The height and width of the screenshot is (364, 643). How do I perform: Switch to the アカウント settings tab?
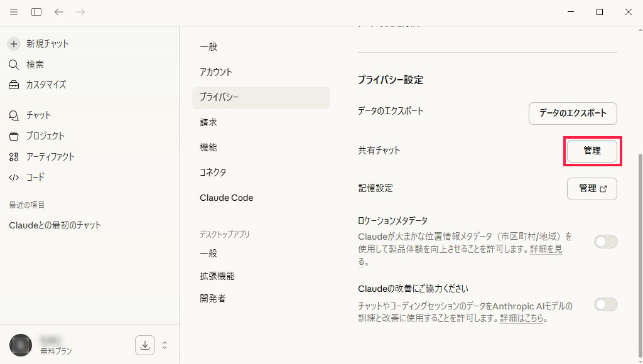pos(217,72)
